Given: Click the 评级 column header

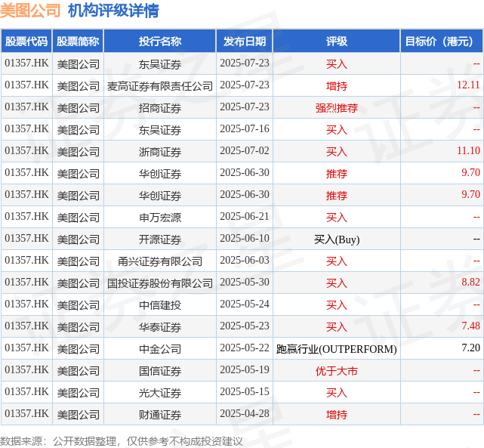Looking at the screenshot, I should pyautogui.click(x=337, y=41).
